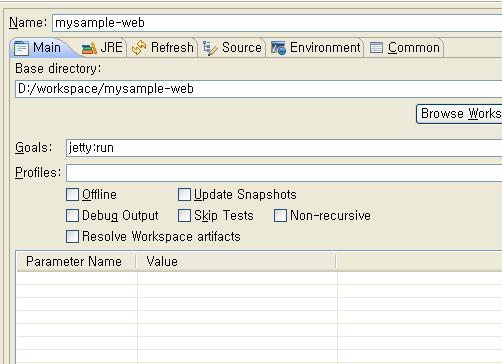
Task: Enable Debug Output option
Action: (72, 216)
